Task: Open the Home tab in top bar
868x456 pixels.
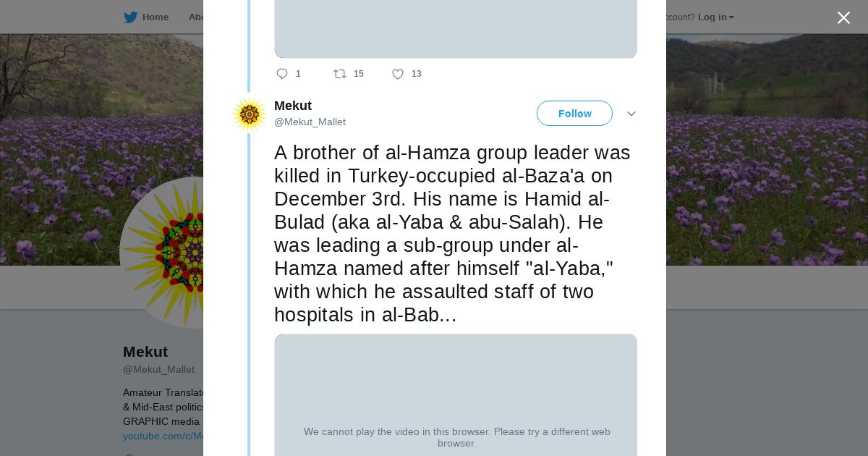Action: pyautogui.click(x=155, y=17)
